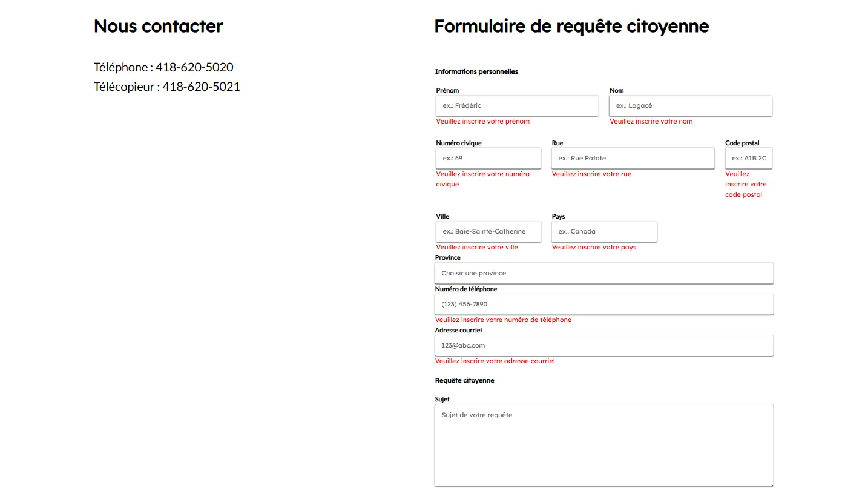Click inside the Sujet text area
This screenshot has width=868, height=488.
[604, 445]
